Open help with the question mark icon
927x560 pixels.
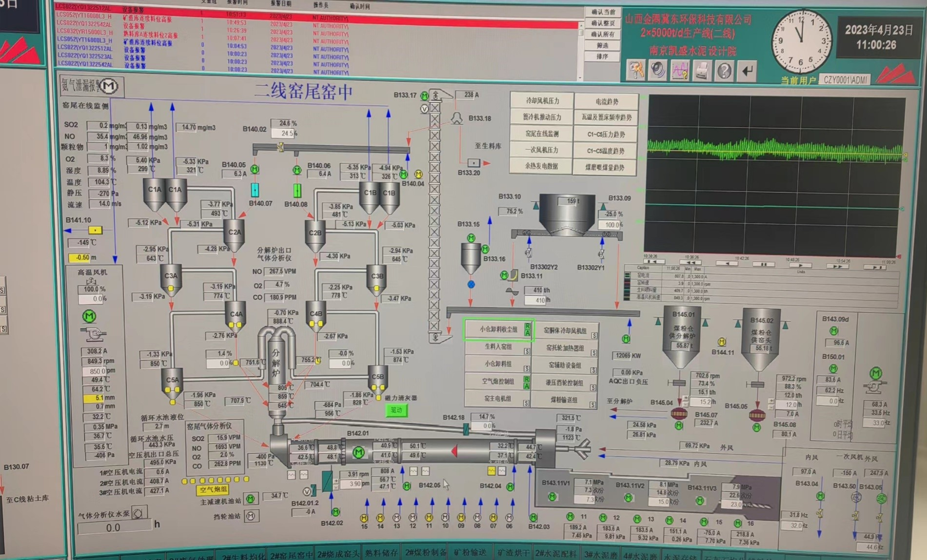pyautogui.click(x=724, y=72)
